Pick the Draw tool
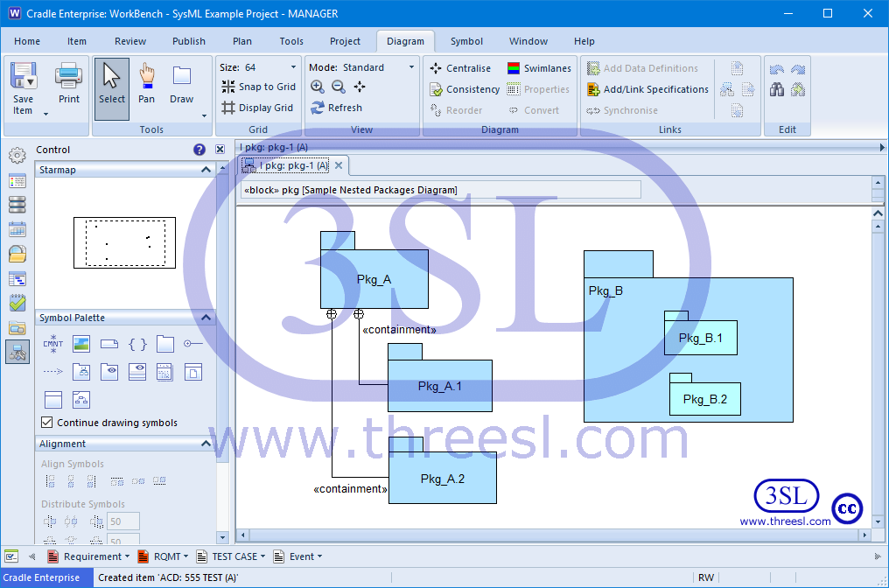This screenshot has height=588, width=889. (181, 84)
